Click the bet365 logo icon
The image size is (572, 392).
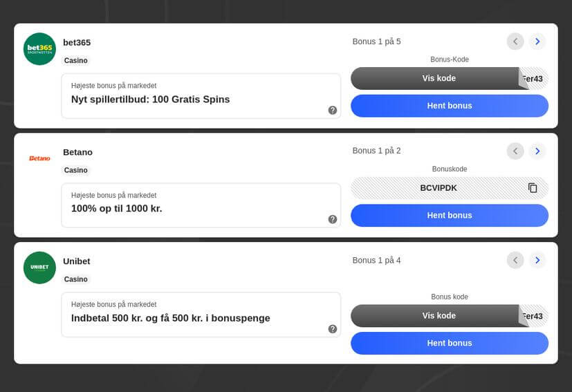[39, 49]
